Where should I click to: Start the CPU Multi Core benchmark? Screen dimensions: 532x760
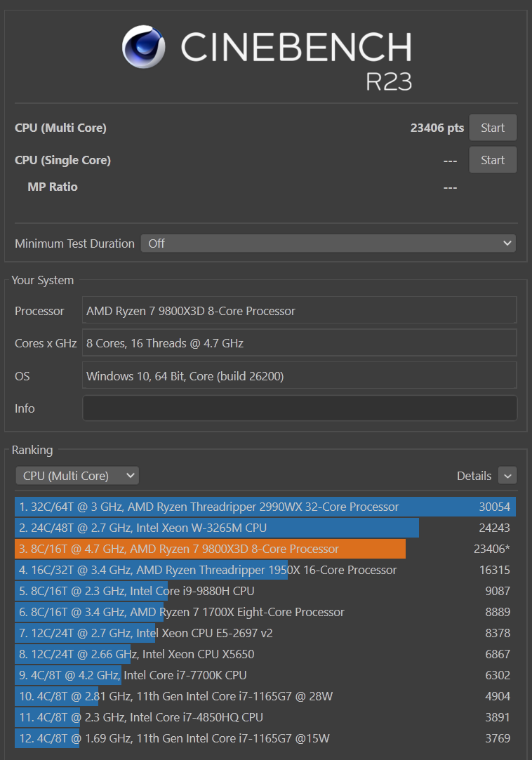(492, 128)
